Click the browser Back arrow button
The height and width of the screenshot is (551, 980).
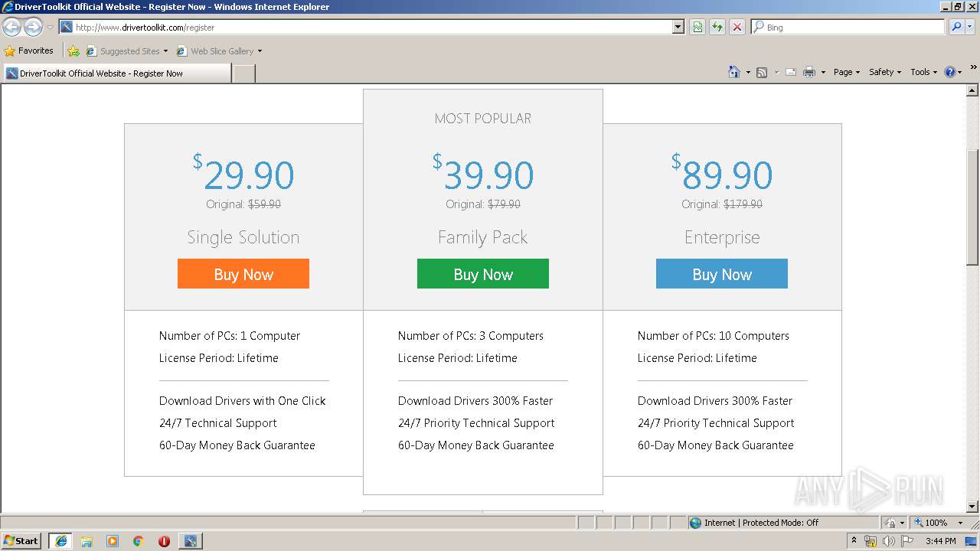click(x=11, y=28)
